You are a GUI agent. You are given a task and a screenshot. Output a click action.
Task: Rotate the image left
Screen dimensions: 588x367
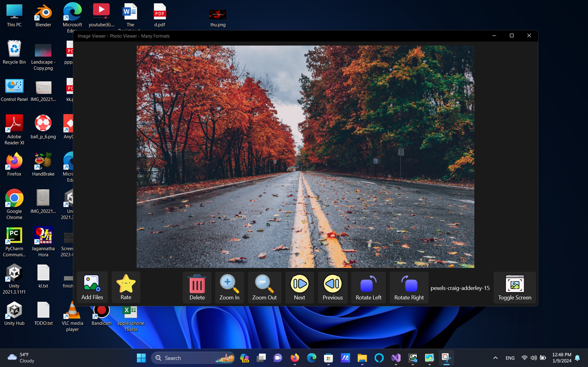pos(368,287)
